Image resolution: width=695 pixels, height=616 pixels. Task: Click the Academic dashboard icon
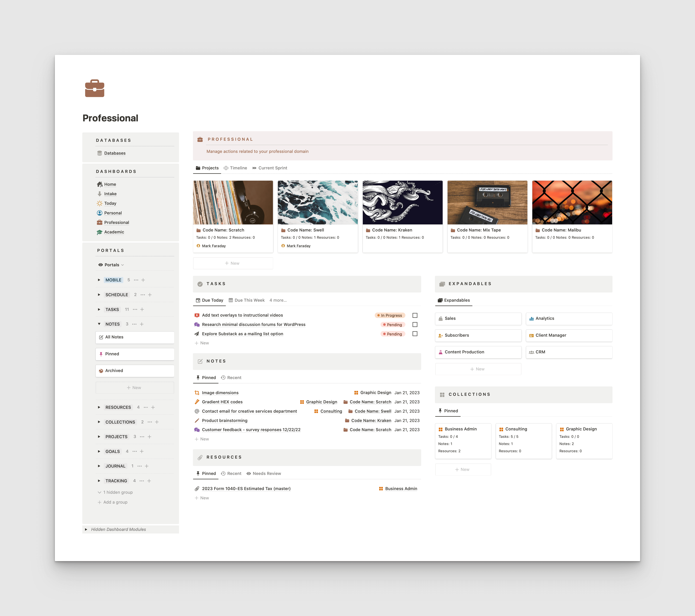[x=100, y=232]
